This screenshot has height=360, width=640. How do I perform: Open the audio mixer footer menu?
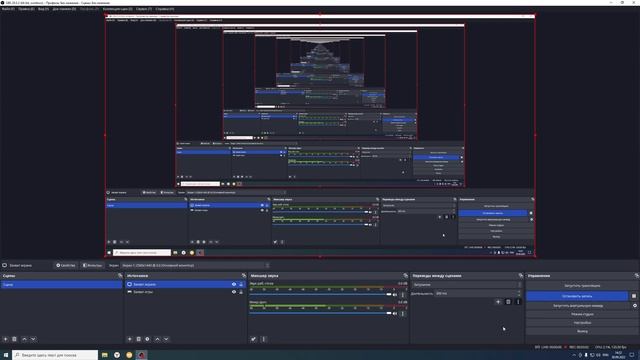pos(263,339)
